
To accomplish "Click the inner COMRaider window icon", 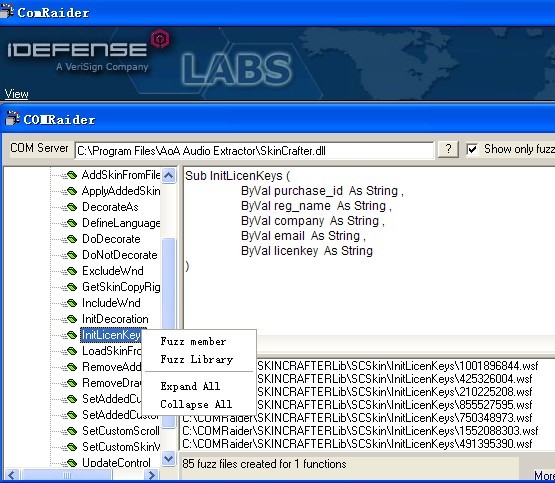I will [12, 119].
